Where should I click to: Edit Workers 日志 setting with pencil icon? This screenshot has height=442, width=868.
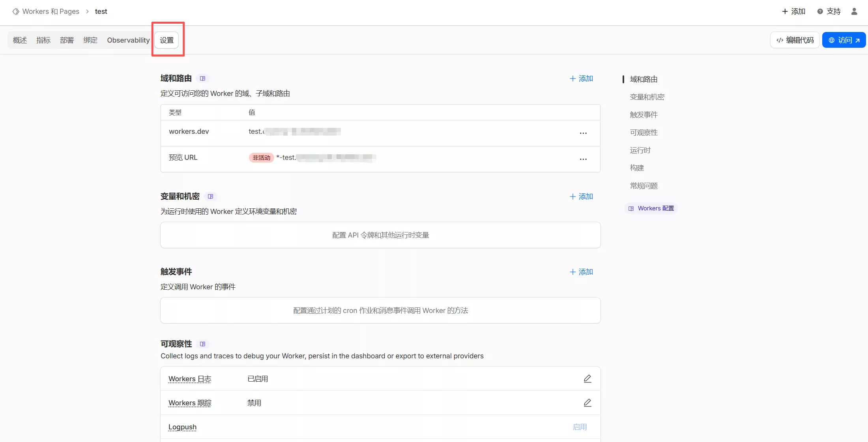coord(587,379)
